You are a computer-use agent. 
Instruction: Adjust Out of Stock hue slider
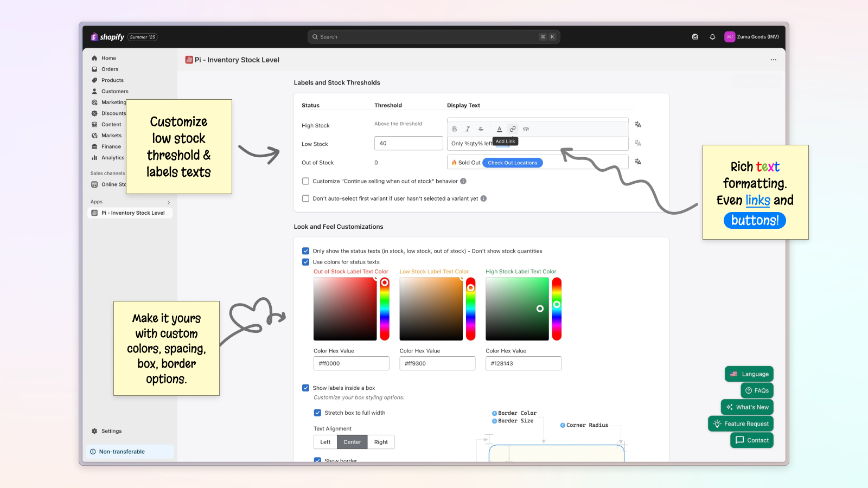[x=385, y=309]
